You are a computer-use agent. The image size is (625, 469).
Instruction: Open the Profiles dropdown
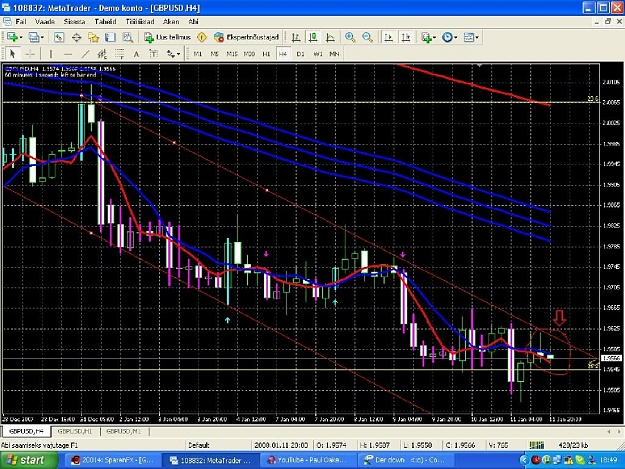36,37
